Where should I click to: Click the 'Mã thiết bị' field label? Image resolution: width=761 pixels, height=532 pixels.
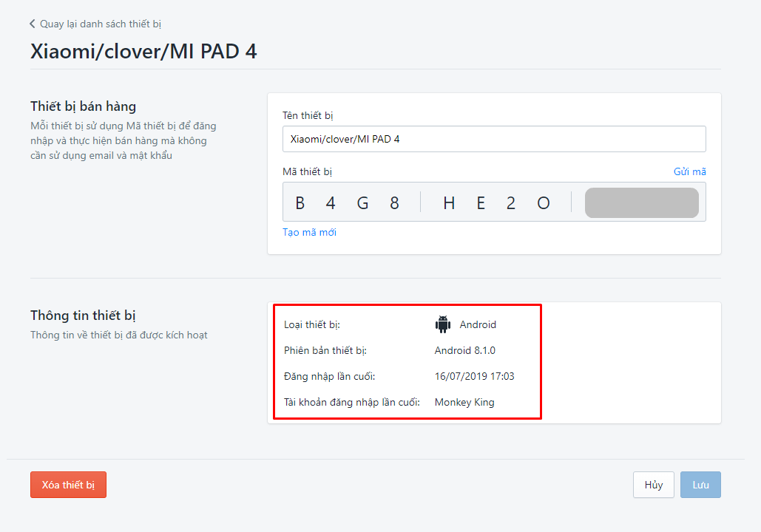[x=307, y=171]
